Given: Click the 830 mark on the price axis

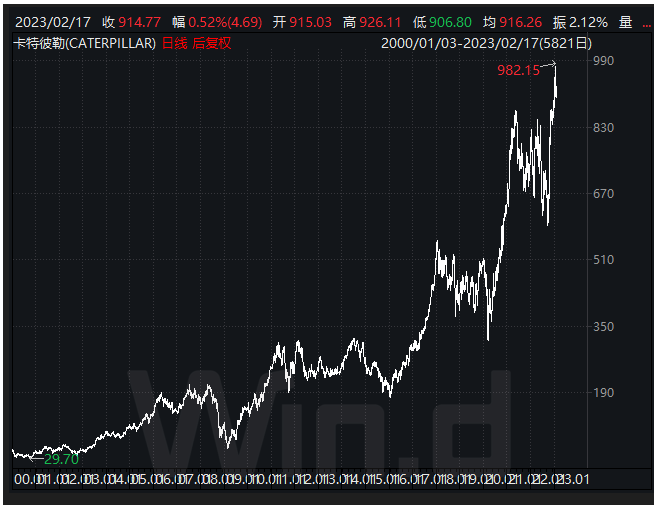Looking at the screenshot, I should coord(603,127).
